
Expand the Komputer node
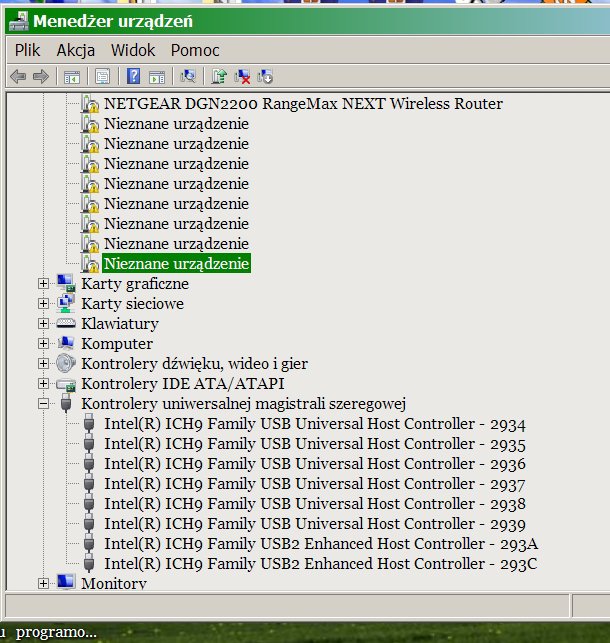pos(43,343)
